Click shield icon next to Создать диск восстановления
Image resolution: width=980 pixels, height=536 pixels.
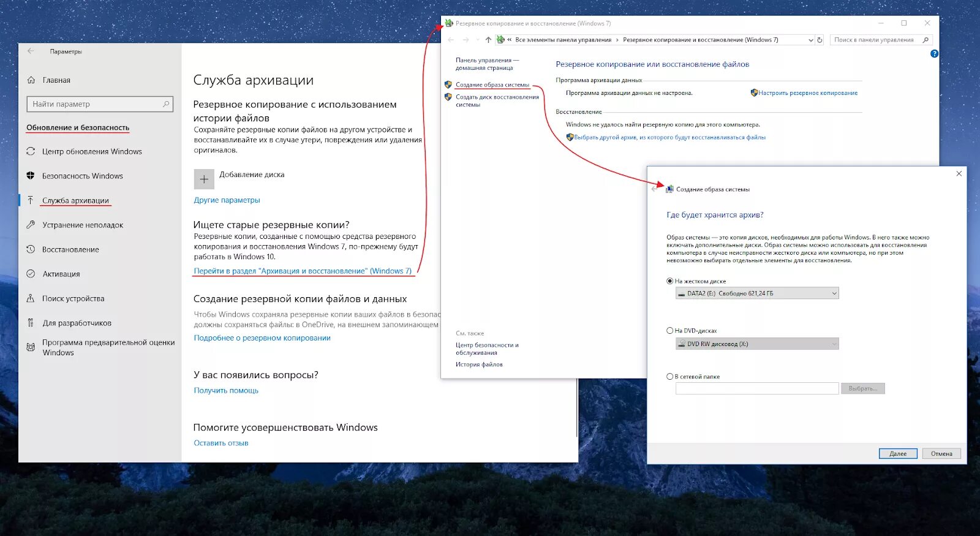point(448,97)
